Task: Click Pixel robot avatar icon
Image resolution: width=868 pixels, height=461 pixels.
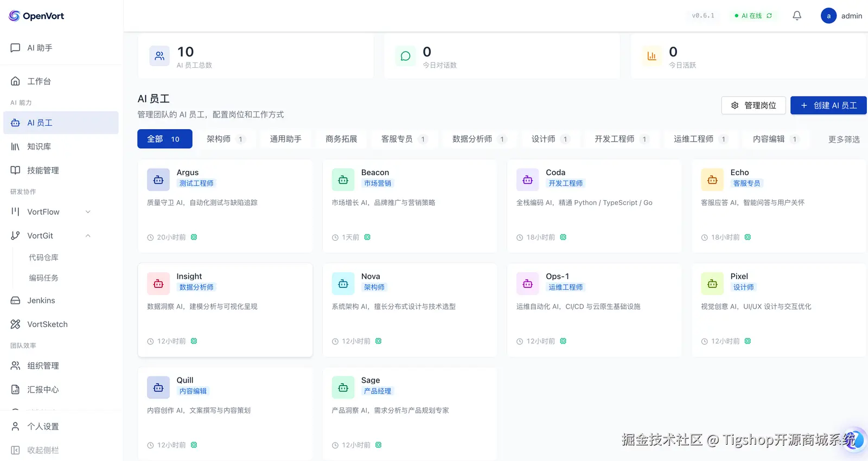Action: click(712, 284)
